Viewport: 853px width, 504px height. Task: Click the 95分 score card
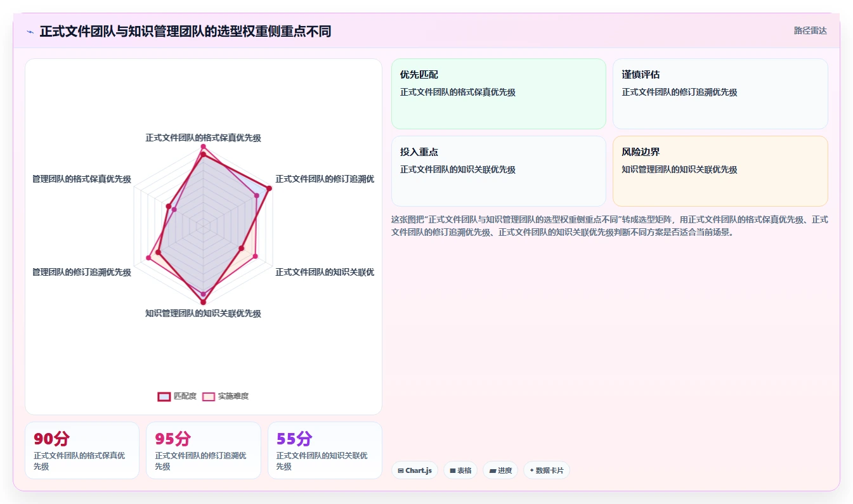pyautogui.click(x=204, y=450)
